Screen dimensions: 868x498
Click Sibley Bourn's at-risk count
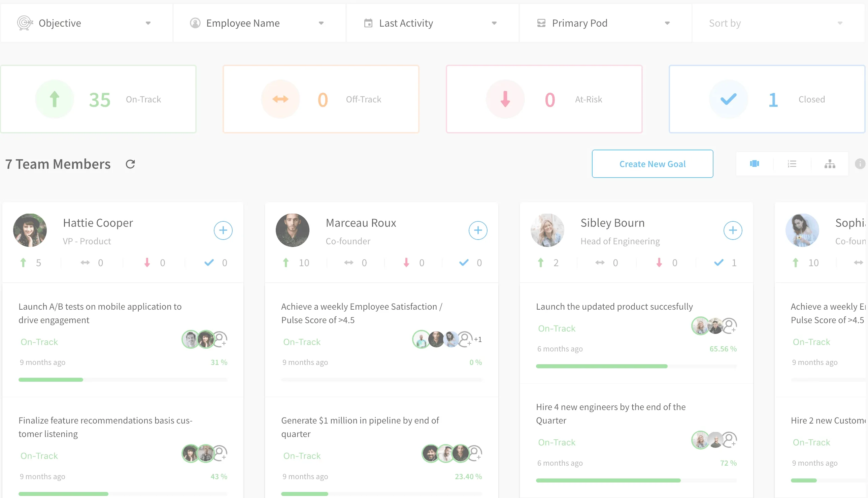(666, 263)
